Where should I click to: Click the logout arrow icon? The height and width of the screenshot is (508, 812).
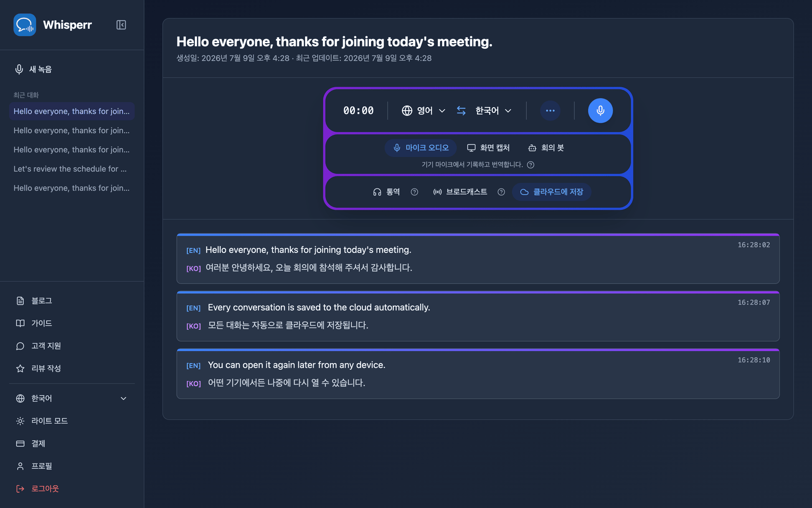pos(20,489)
